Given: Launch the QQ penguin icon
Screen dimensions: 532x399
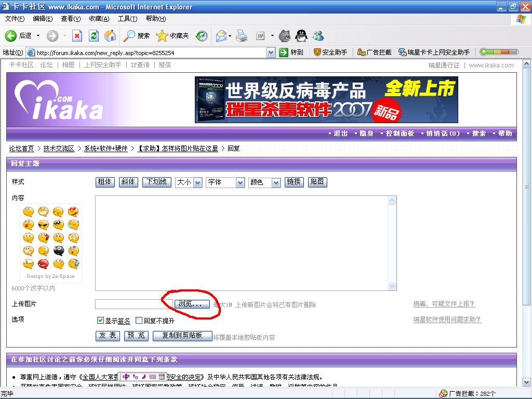Looking at the screenshot, I should tap(301, 36).
